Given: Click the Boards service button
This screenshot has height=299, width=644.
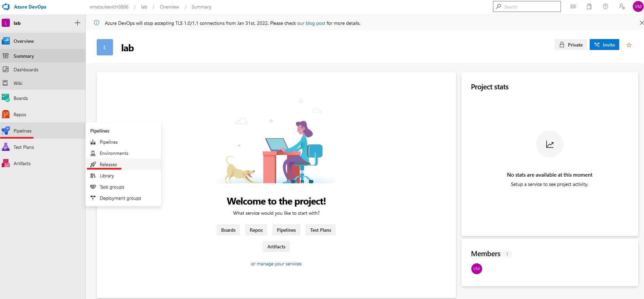Looking at the screenshot, I should coord(228,230).
